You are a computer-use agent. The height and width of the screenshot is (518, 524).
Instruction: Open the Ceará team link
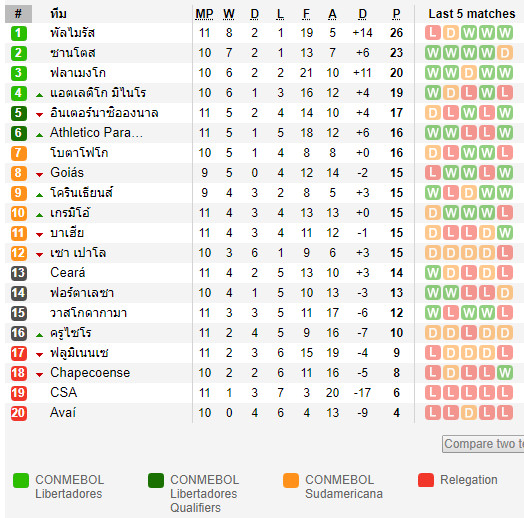(68, 273)
